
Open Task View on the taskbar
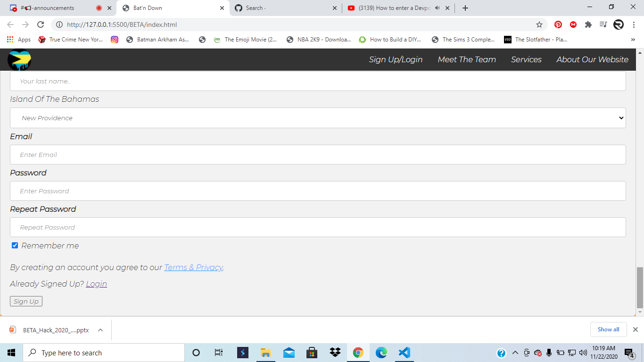pos(219,353)
